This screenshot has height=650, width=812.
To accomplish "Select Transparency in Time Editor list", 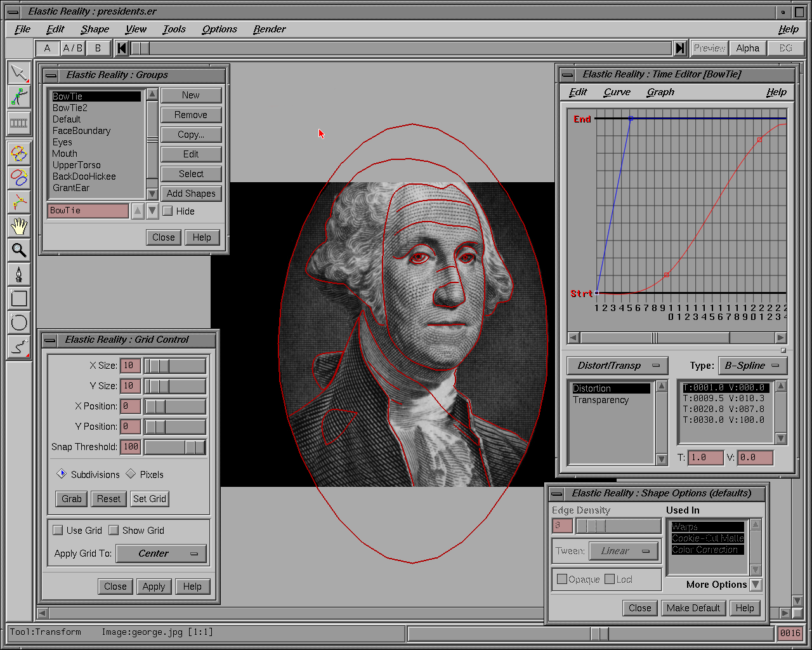I will (x=611, y=400).
